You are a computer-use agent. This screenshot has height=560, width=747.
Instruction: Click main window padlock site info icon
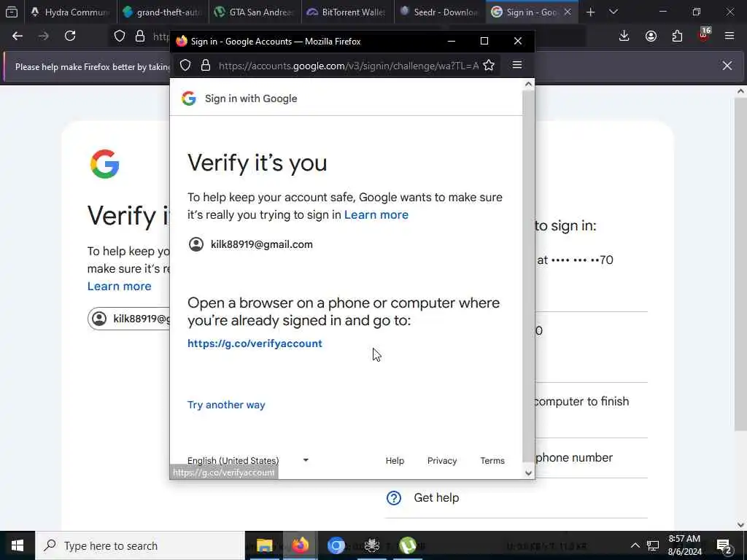[x=140, y=36]
